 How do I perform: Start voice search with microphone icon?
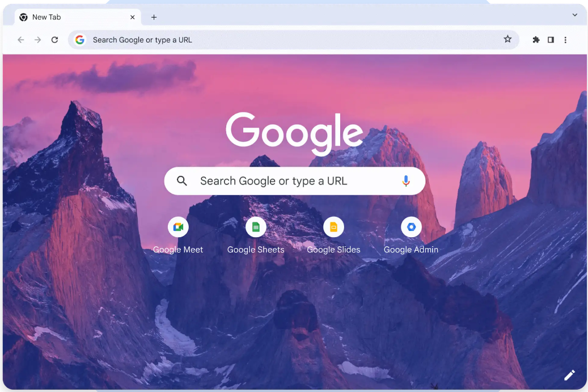406,181
